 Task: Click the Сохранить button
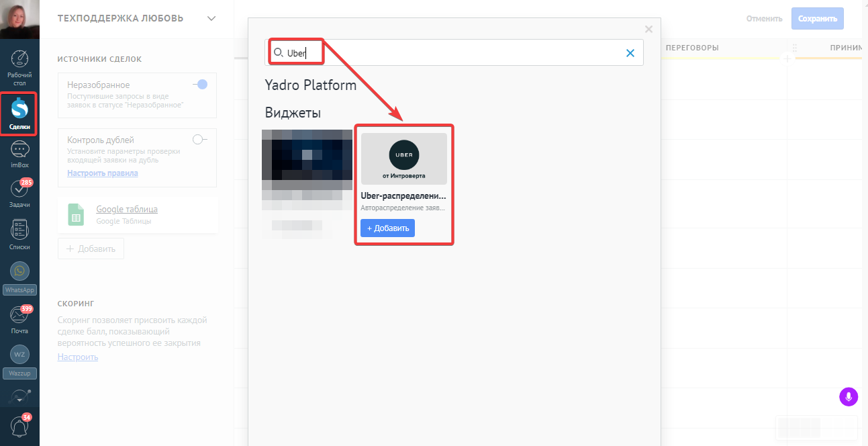point(818,19)
